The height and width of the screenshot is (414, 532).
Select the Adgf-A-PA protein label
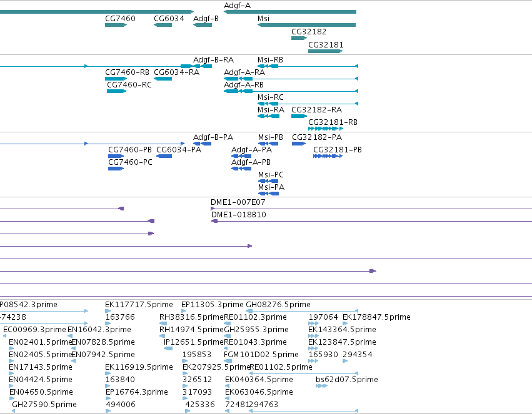click(x=251, y=150)
